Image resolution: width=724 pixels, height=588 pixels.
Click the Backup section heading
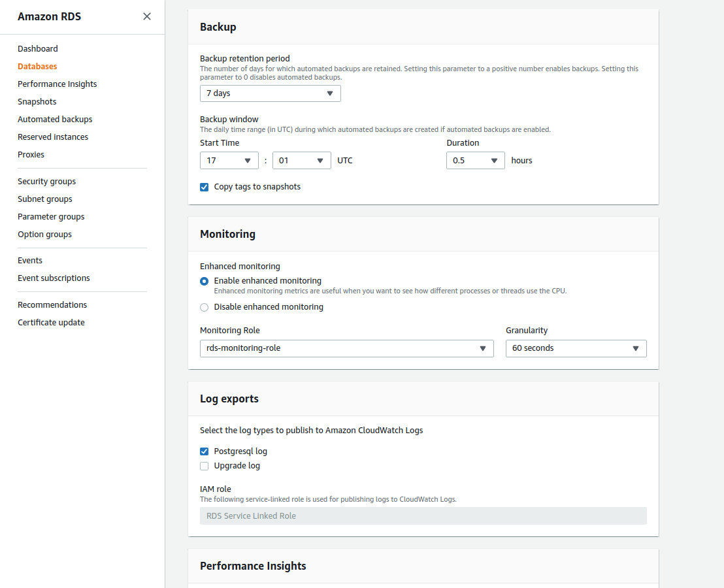218,27
